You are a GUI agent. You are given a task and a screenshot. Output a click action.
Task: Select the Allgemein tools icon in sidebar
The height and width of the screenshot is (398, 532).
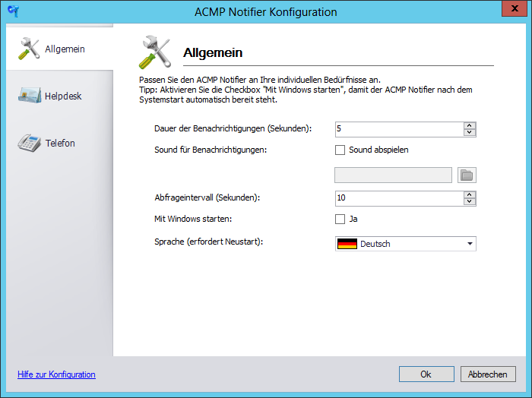tap(29, 49)
